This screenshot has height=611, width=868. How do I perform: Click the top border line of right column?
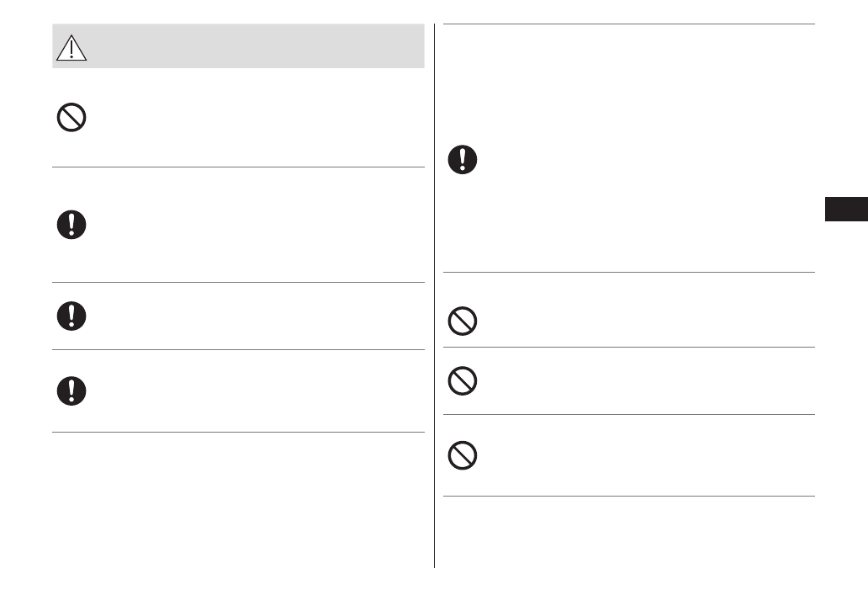point(628,24)
